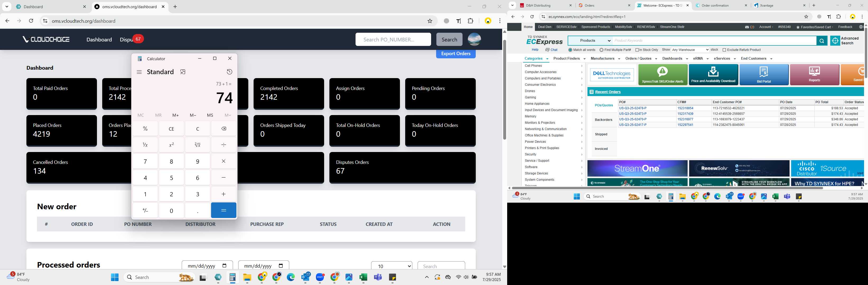Screen dimensions: 868x285
Task: Click Search button next to PO_NUMBER field
Action: pyautogui.click(x=449, y=39)
